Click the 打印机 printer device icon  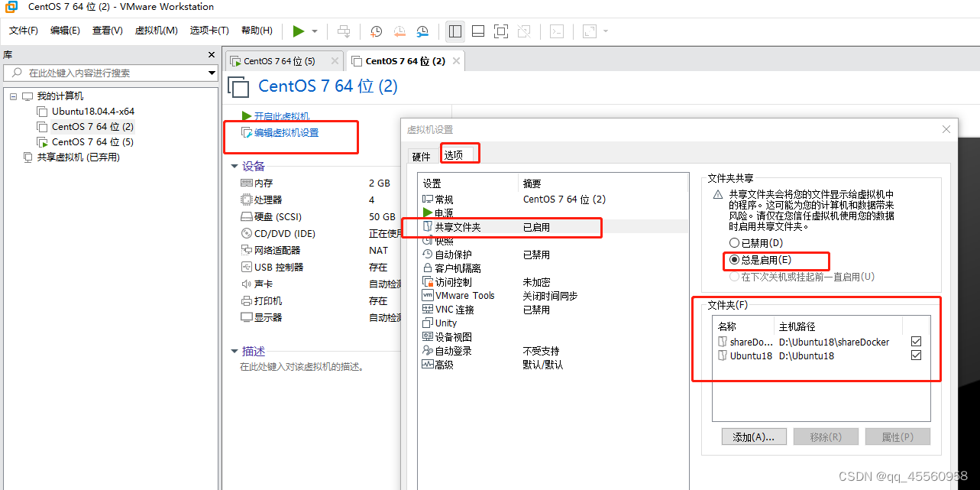[x=247, y=300]
